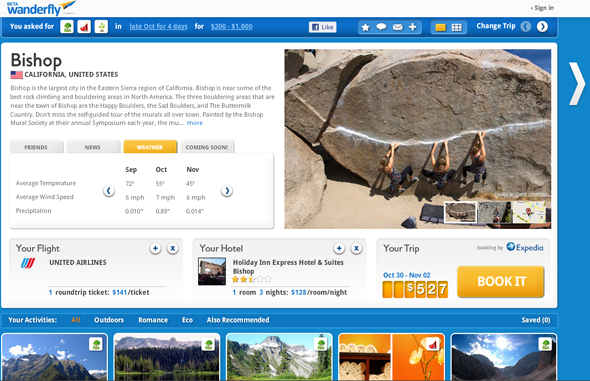Open the map thumbnail
The height and width of the screenshot is (381, 590).
coord(529,212)
